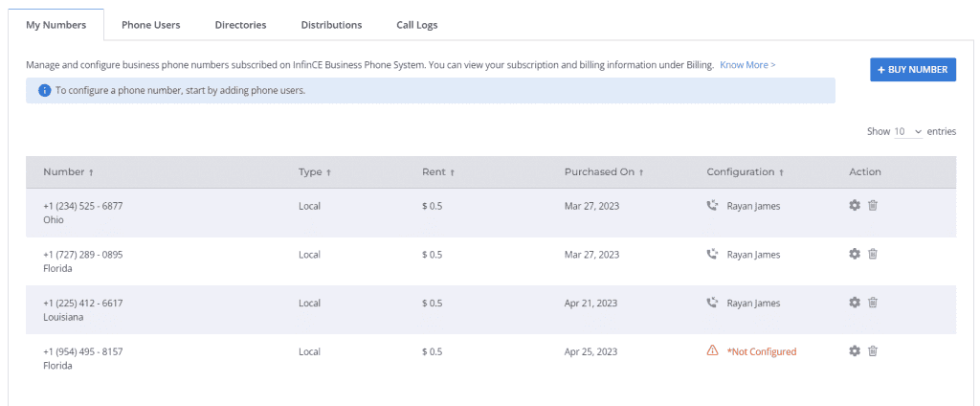Open the Show entries count dropdown

908,131
